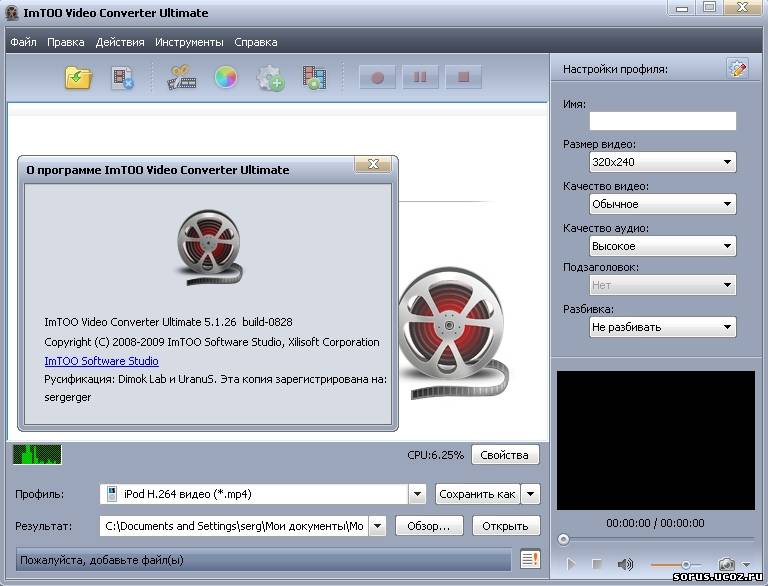Open the conversion log icon

[530, 559]
